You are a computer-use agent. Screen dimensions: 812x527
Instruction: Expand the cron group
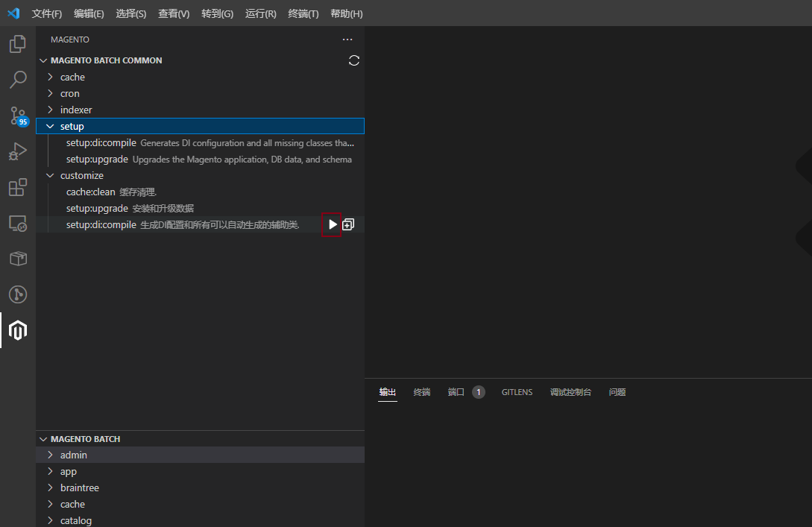click(x=50, y=93)
